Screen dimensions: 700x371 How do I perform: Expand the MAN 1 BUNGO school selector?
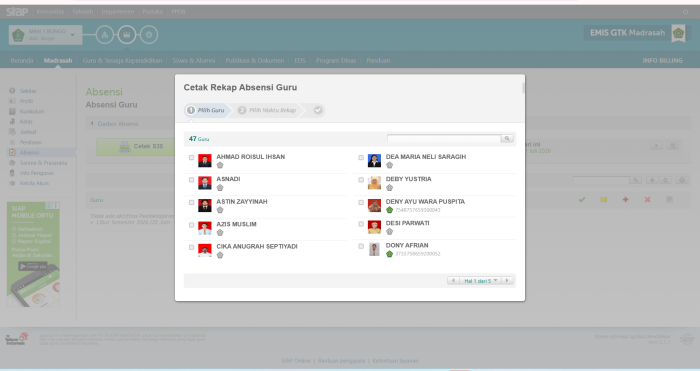click(x=46, y=35)
